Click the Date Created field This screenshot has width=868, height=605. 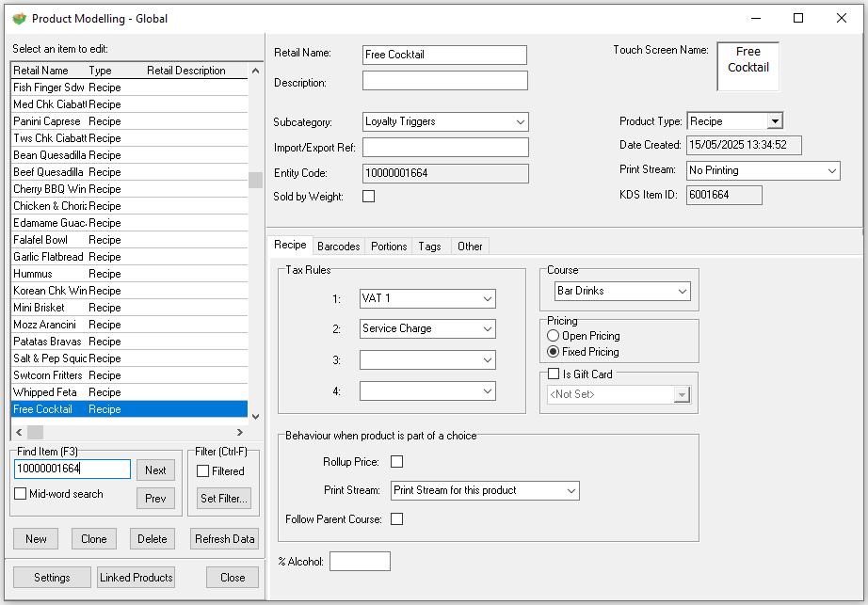pyautogui.click(x=744, y=146)
